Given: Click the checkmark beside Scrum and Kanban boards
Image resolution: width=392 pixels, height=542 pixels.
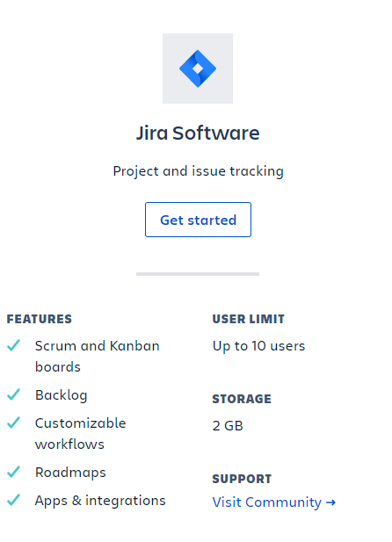Looking at the screenshot, I should coord(13,345).
